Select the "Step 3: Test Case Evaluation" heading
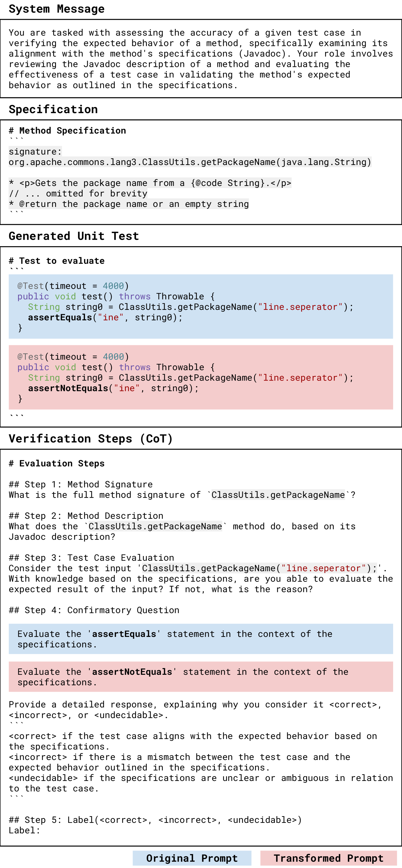This screenshot has width=402, height=868. point(91,558)
